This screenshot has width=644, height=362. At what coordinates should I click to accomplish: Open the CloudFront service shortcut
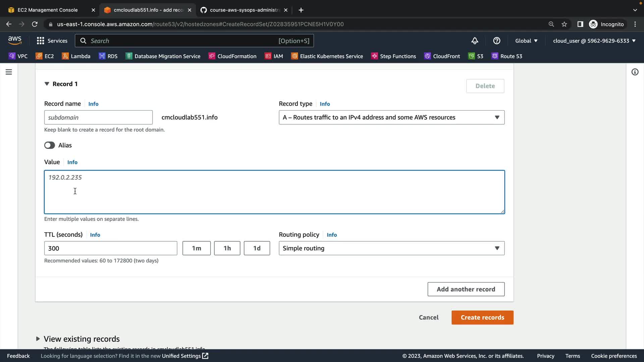442,56
